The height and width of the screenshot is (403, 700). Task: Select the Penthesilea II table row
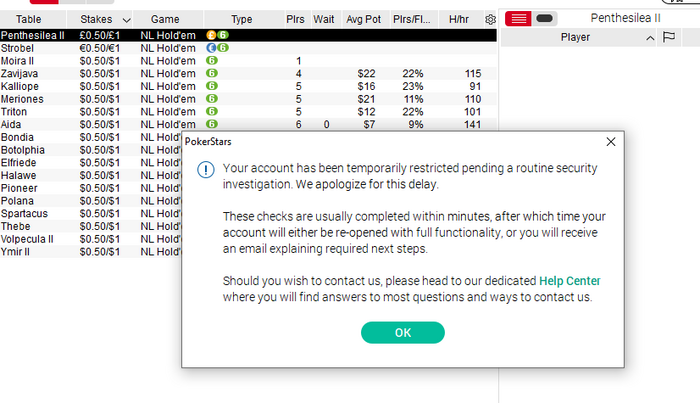[248, 35]
